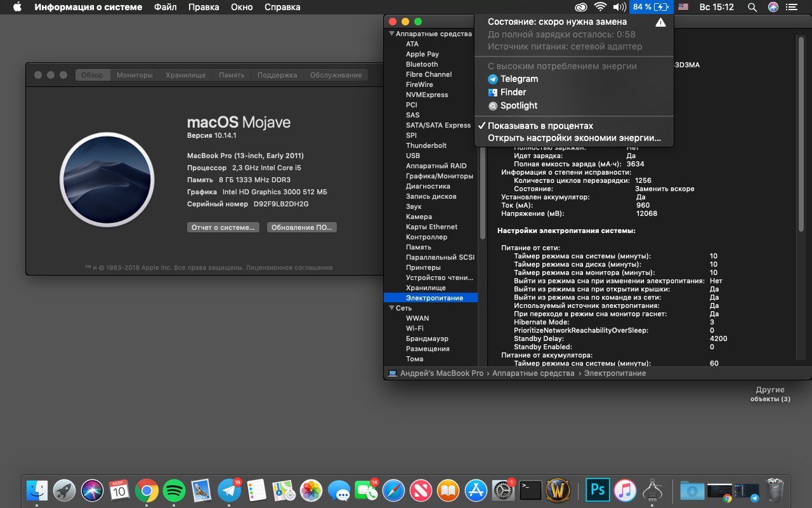Switch to the Мониторы tab
The width and height of the screenshot is (812, 508).
point(134,75)
